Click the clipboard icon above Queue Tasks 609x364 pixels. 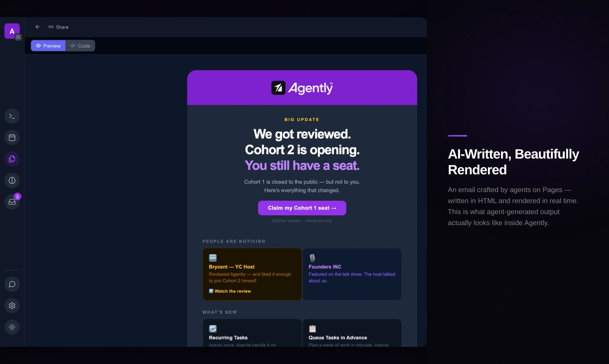tap(312, 329)
